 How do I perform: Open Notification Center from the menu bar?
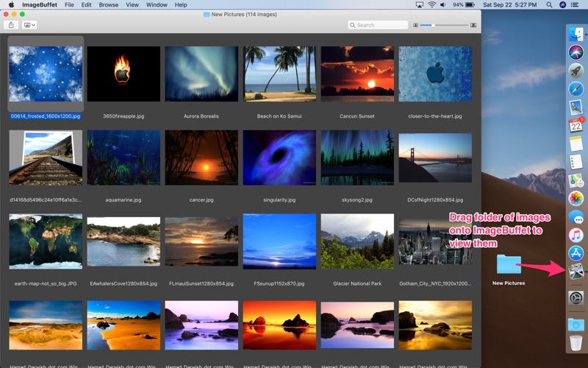tap(575, 5)
